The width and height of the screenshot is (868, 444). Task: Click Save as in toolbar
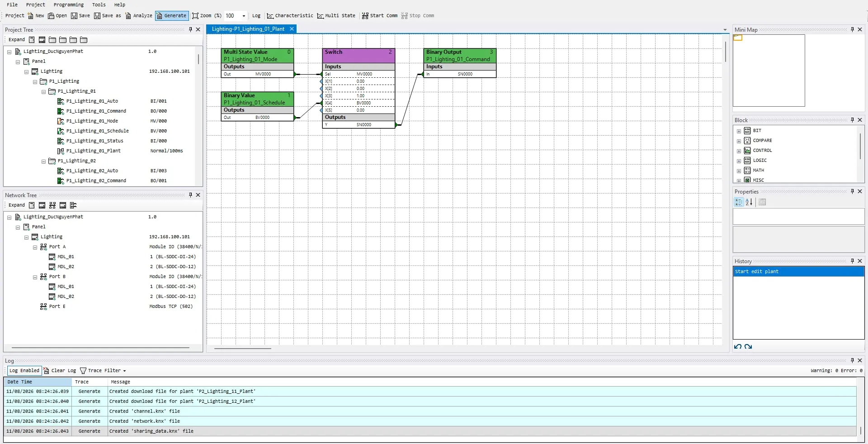point(108,16)
